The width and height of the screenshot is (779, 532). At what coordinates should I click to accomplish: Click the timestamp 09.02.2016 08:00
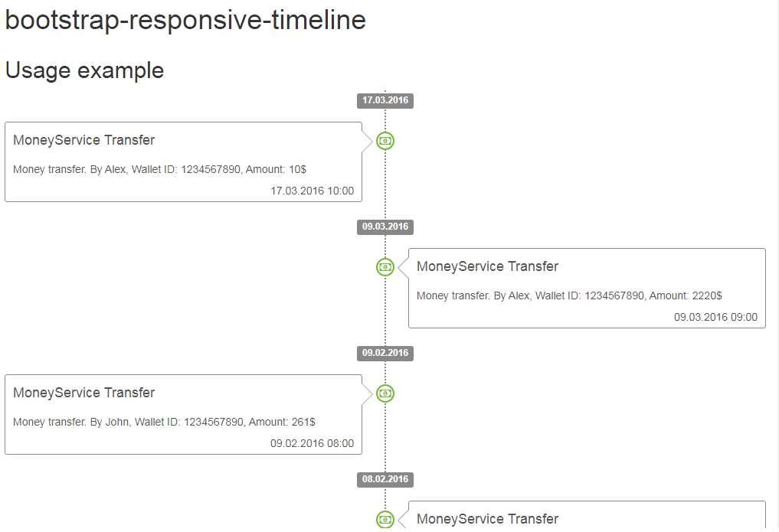(x=312, y=444)
